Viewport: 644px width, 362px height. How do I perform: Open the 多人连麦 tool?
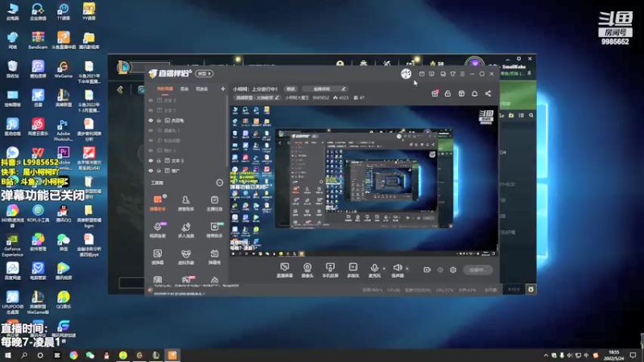click(186, 230)
